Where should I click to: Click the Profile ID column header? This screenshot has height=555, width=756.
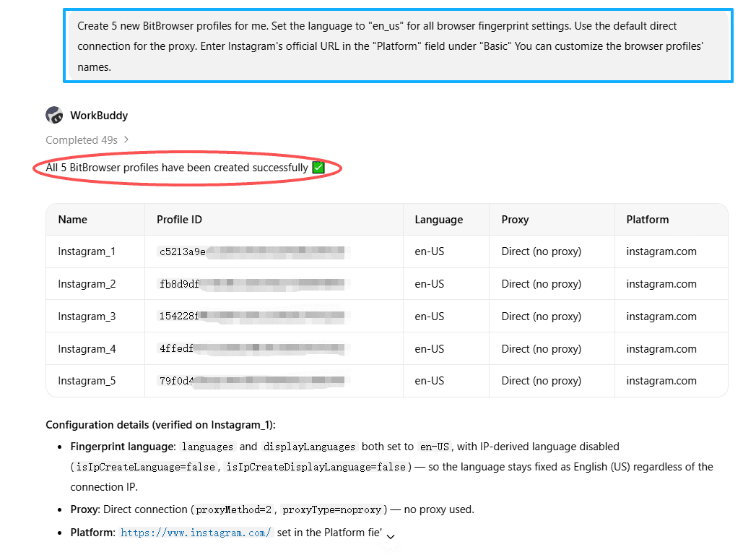pyautogui.click(x=179, y=220)
